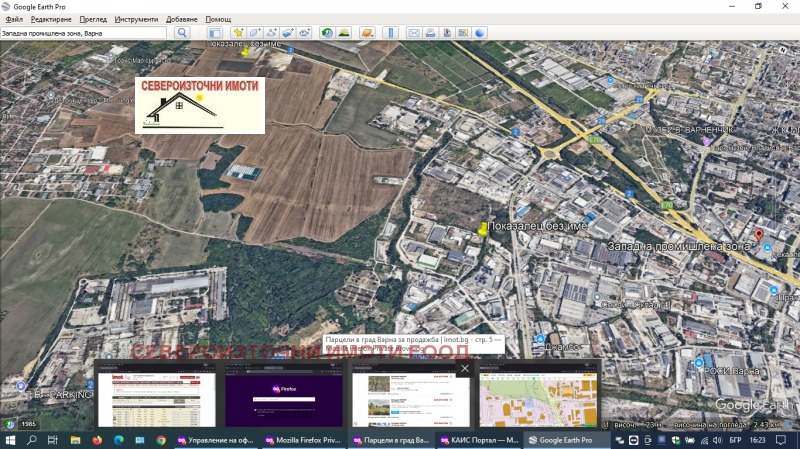The image size is (800, 449).
Task: Launch Firefox from taskbar
Action: [97, 440]
